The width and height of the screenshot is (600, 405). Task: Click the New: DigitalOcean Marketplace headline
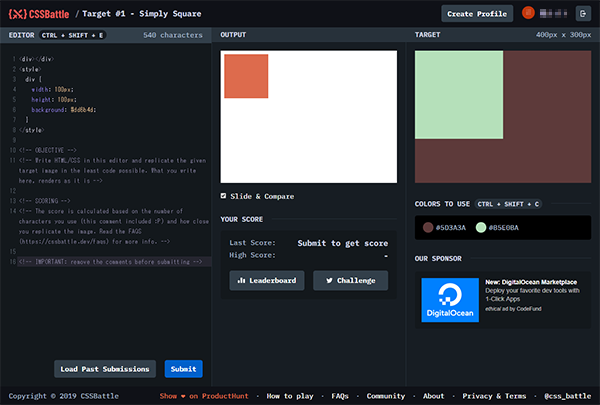531,282
